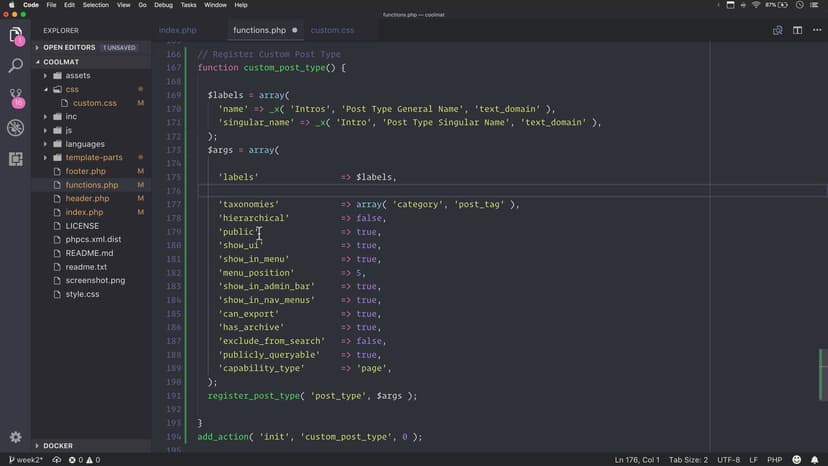Screen dimensions: 828x466
Task: Open header.php in the file tree
Action: click(86, 199)
